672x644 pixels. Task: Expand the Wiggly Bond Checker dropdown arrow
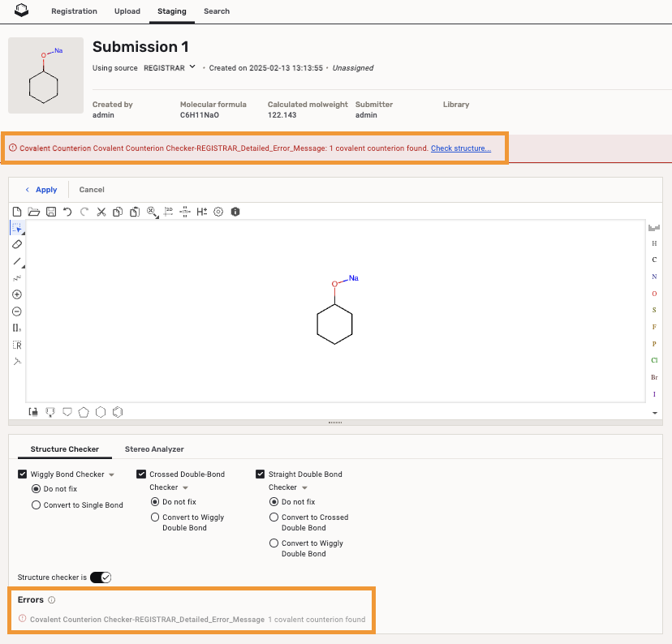112,474
